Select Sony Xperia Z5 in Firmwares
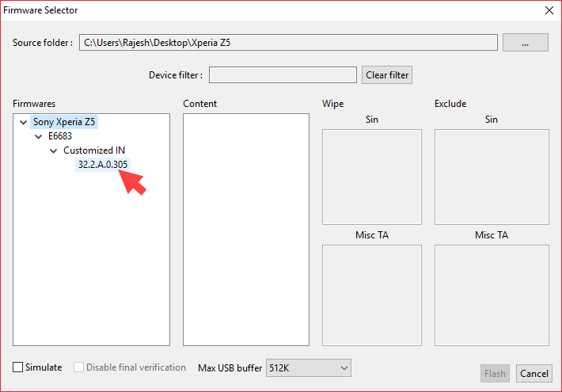 [x=64, y=122]
